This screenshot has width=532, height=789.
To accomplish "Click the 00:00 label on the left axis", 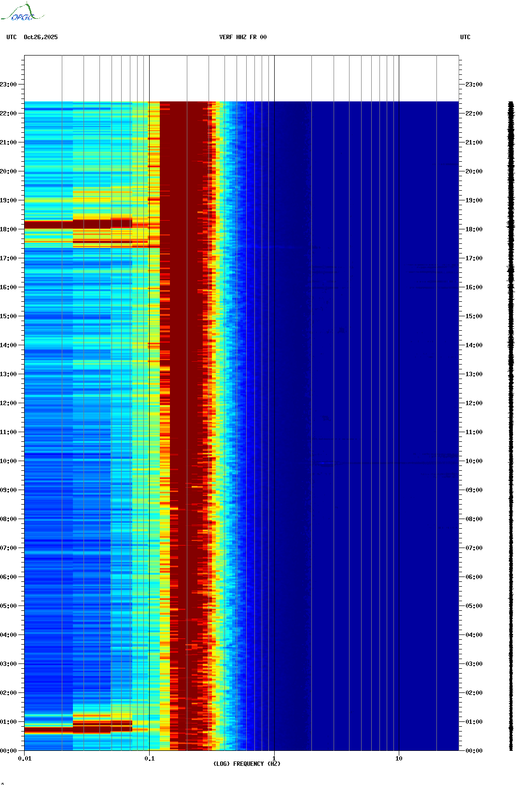I will [x=8, y=751].
